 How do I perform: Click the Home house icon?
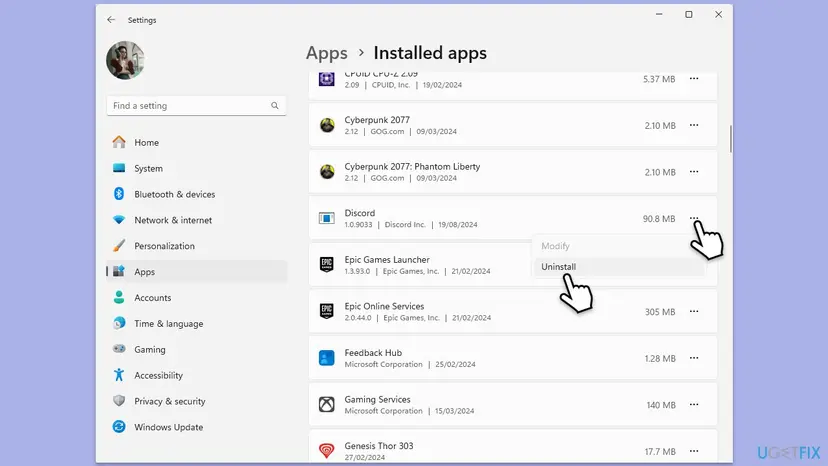[119, 142]
